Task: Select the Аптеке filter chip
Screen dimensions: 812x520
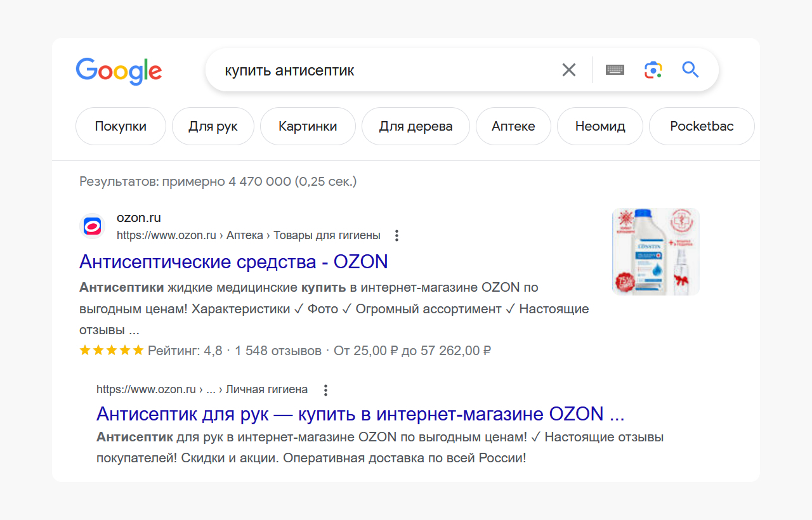Action: (x=513, y=126)
